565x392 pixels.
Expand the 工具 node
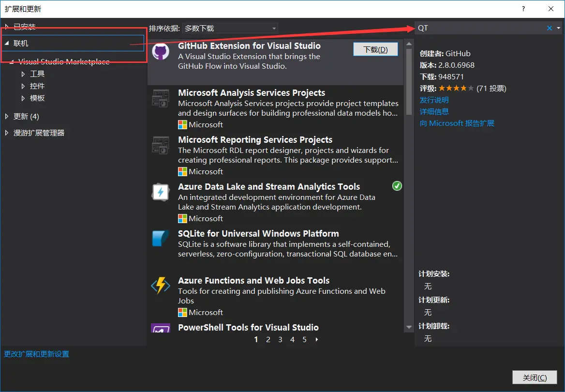click(23, 74)
